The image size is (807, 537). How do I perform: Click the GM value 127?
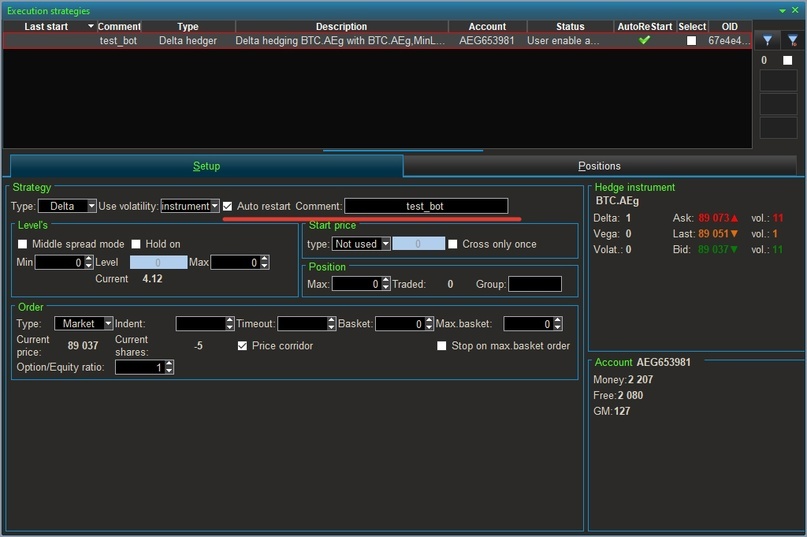622,411
